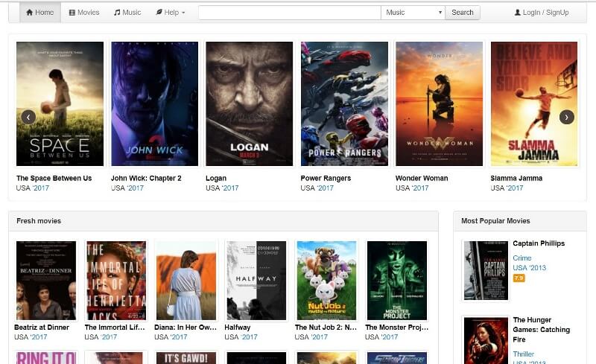Click 'The Nut Job 2: N...' title
This screenshot has height=364, width=596.
tap(326, 327)
